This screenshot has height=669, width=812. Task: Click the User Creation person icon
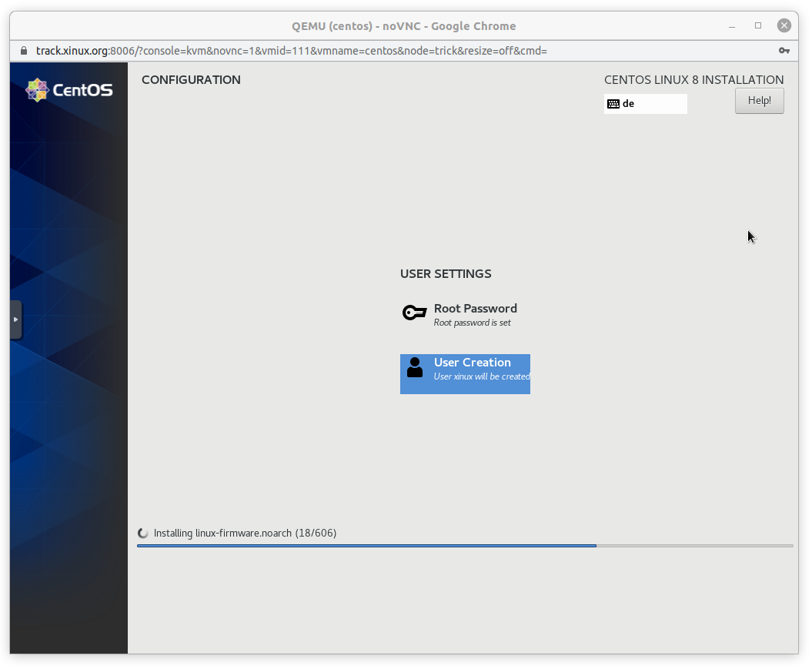[x=415, y=367]
